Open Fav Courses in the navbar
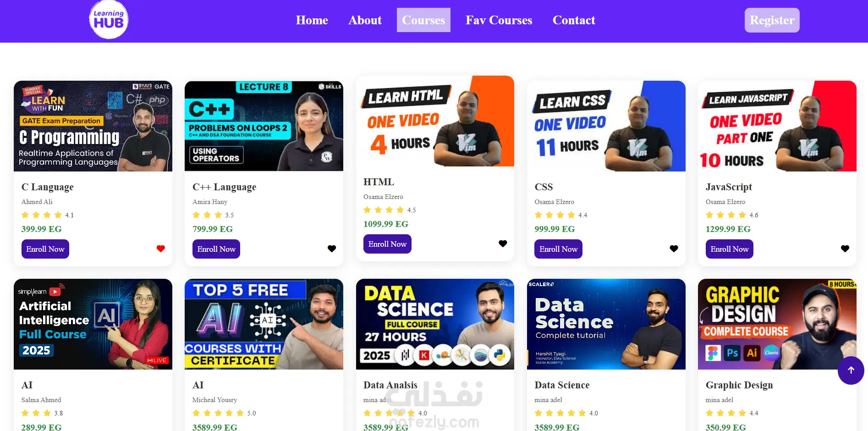 [499, 20]
